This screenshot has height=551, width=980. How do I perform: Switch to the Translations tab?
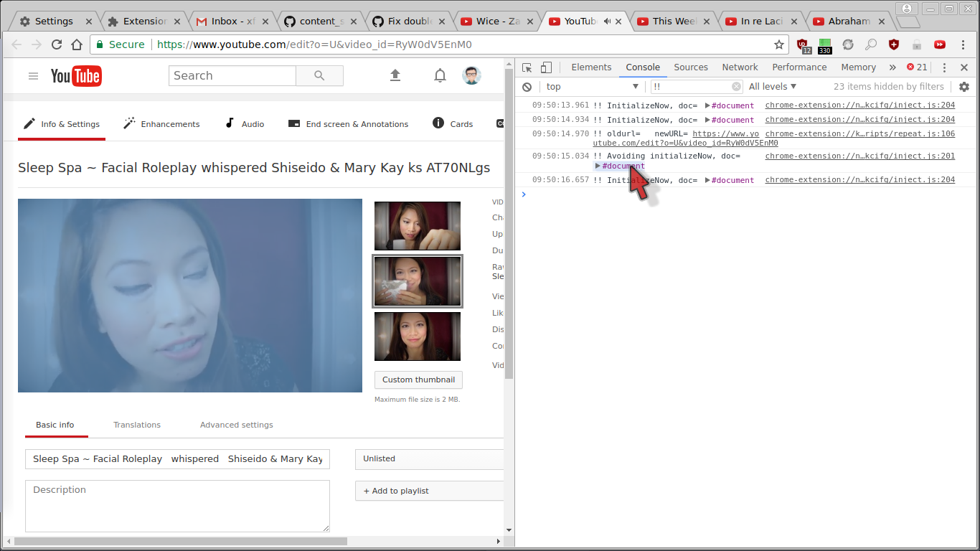pyautogui.click(x=137, y=425)
